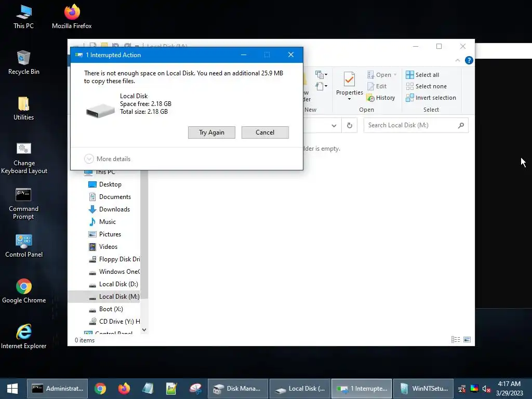The height and width of the screenshot is (399, 532).
Task: Click Select none in ribbon
Action: [426, 86]
